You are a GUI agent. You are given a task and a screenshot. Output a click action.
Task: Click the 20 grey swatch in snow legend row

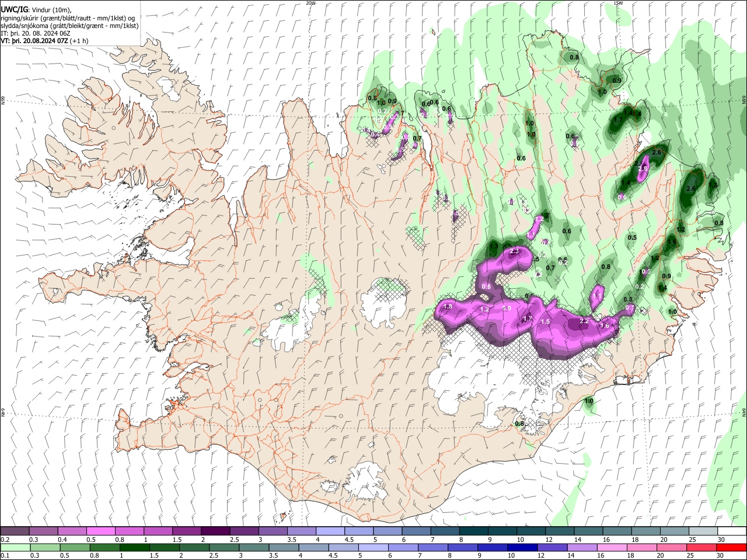[x=675, y=531]
